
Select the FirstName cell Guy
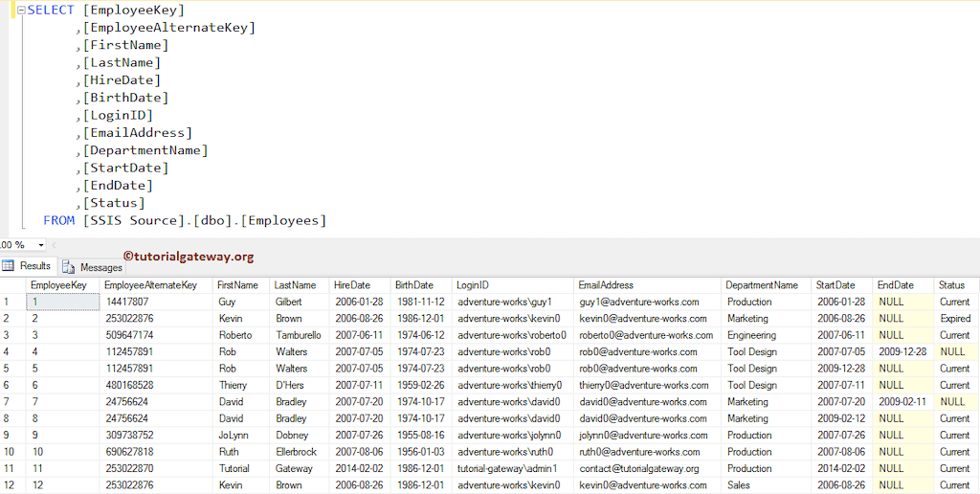(x=241, y=302)
